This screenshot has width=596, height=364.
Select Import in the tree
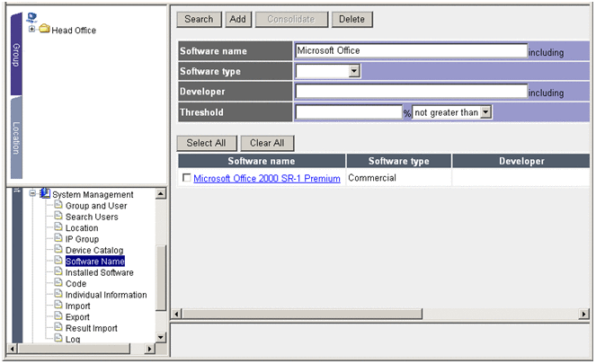[77, 306]
